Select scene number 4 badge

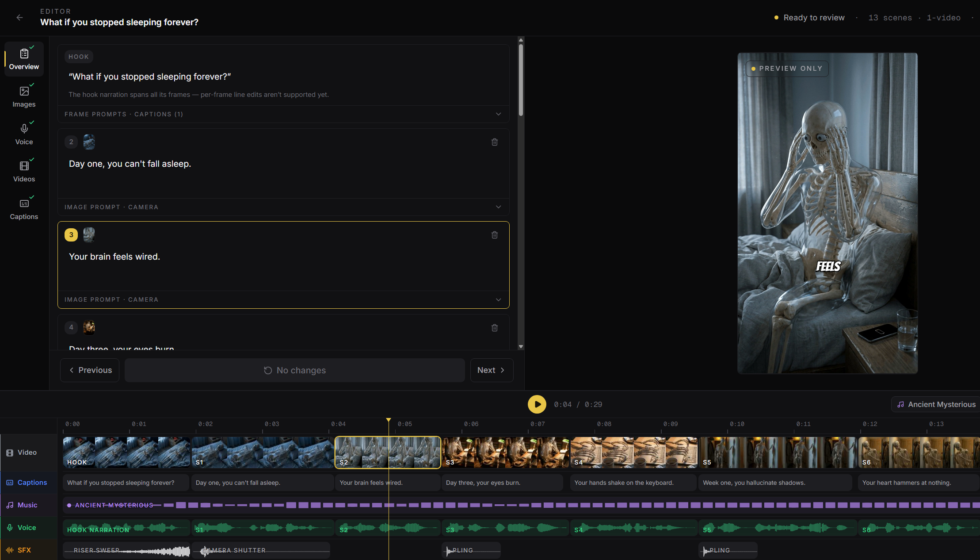pyautogui.click(x=71, y=327)
